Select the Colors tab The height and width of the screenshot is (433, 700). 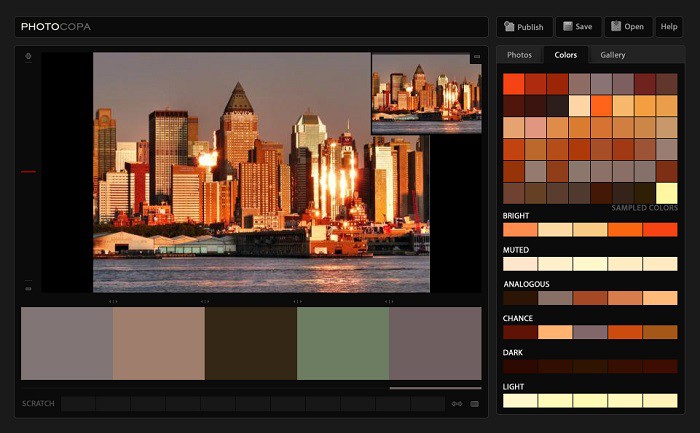[565, 55]
